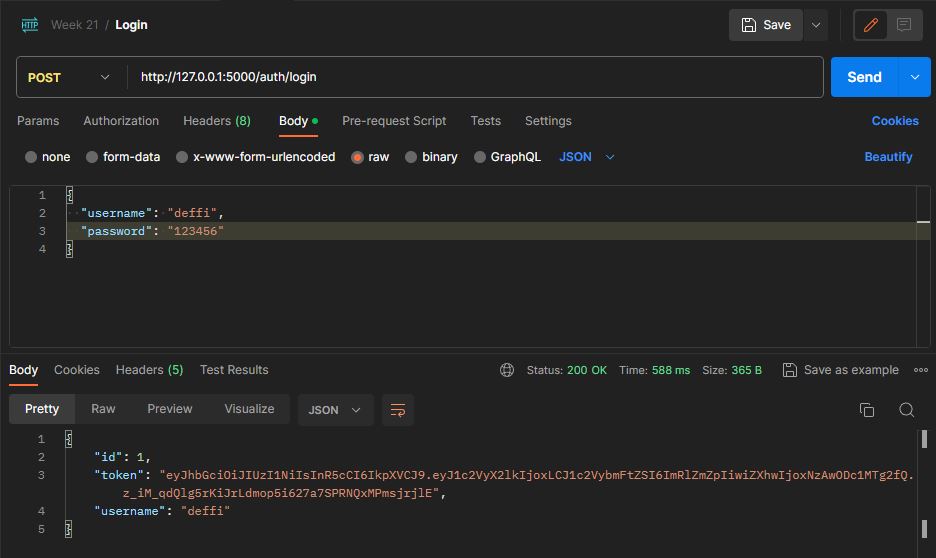Select the none body type
This screenshot has width=936, height=558.
[x=31, y=157]
